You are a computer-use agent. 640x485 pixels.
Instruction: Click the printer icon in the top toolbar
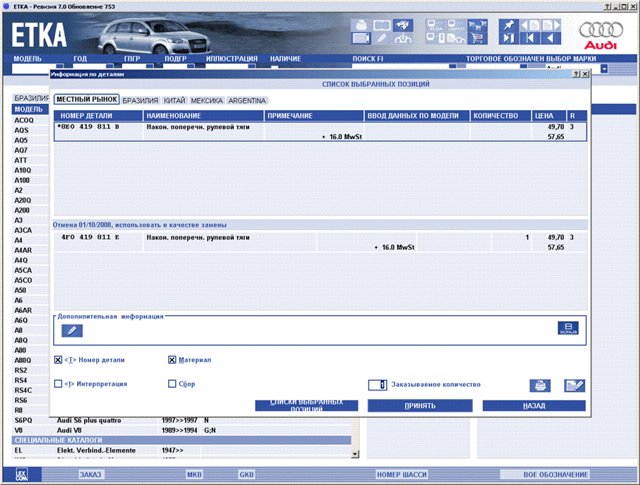coord(361,25)
